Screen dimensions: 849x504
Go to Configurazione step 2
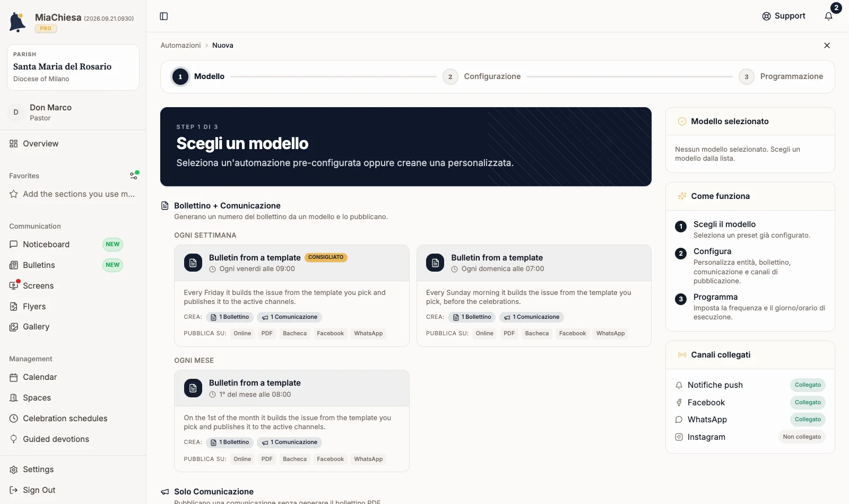pos(482,77)
